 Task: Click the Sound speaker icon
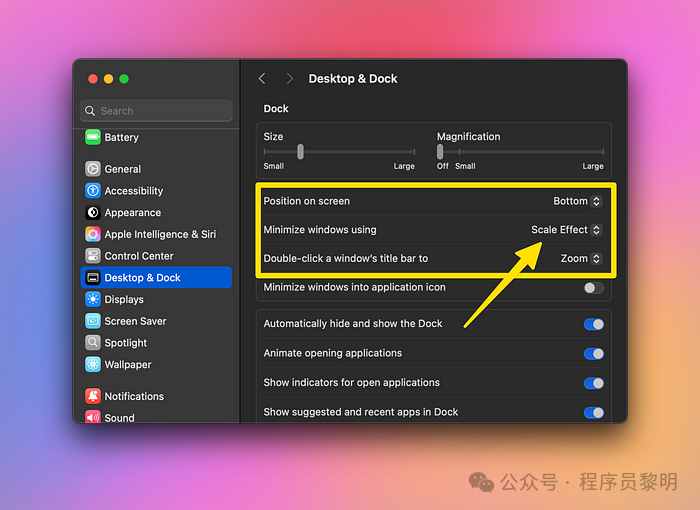[93, 417]
